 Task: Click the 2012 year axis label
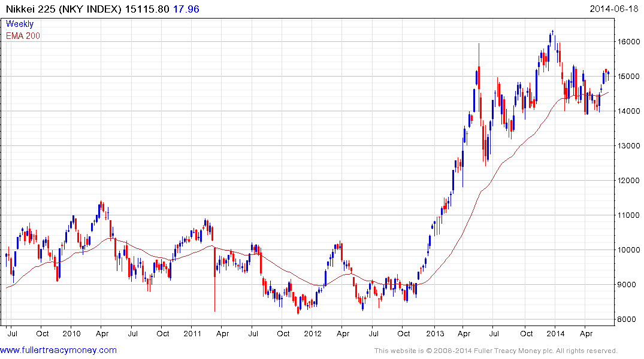pos(313,333)
